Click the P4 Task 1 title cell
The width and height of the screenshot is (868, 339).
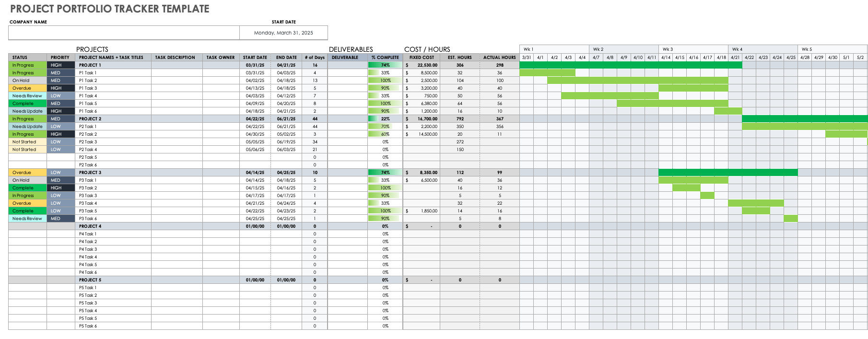click(113, 234)
